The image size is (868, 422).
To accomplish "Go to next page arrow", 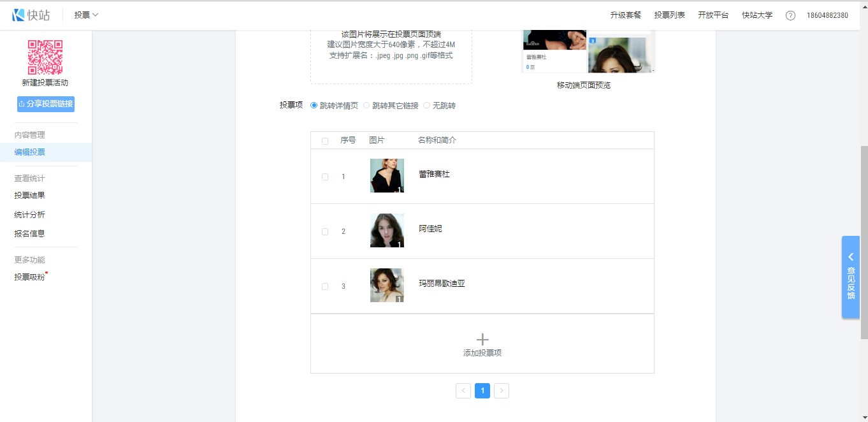I will (x=502, y=391).
